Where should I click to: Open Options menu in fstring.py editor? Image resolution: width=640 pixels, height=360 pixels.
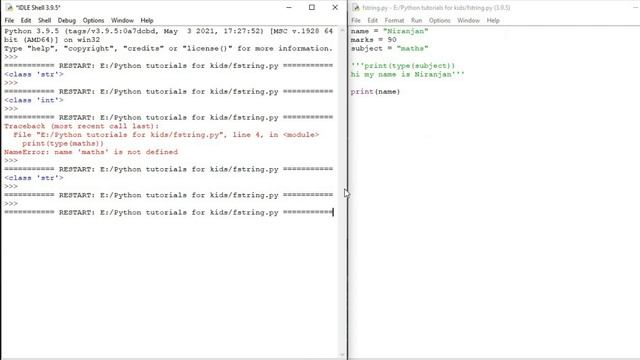pos(439,20)
